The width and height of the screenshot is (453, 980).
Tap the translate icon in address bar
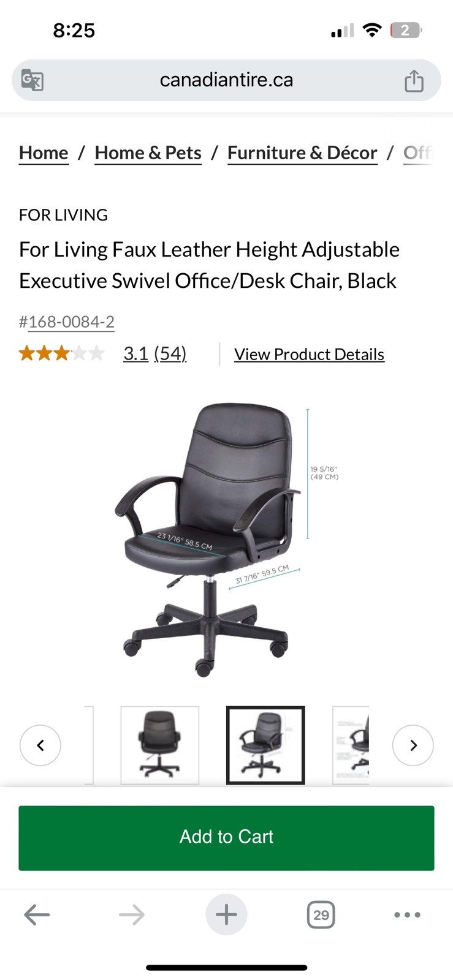tap(32, 80)
